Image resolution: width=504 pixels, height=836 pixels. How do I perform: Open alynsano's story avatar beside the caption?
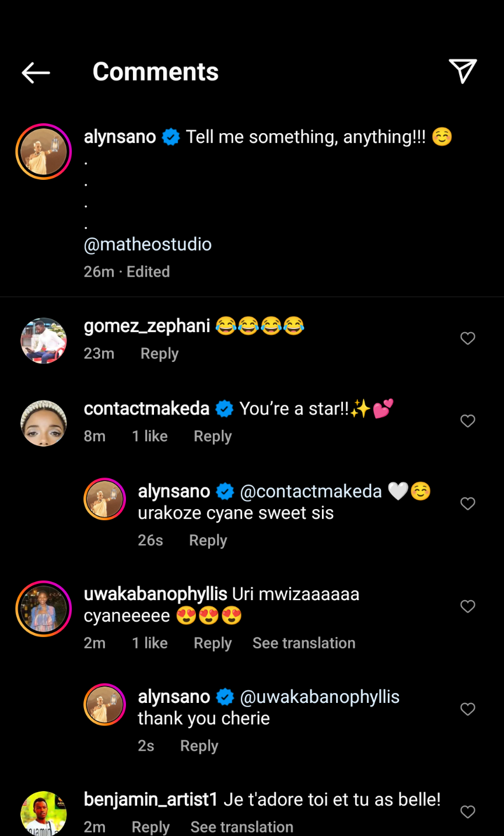44,152
